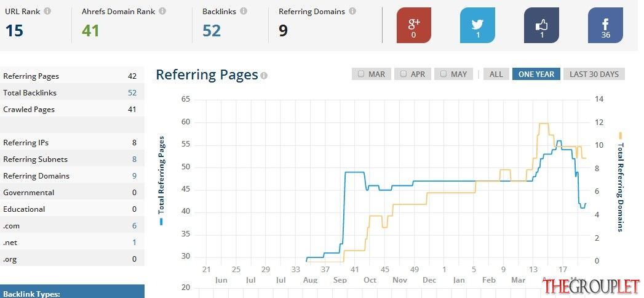Click the Ahrefs Domain Rank value 41
The height and width of the screenshot is (298, 644).
click(90, 31)
